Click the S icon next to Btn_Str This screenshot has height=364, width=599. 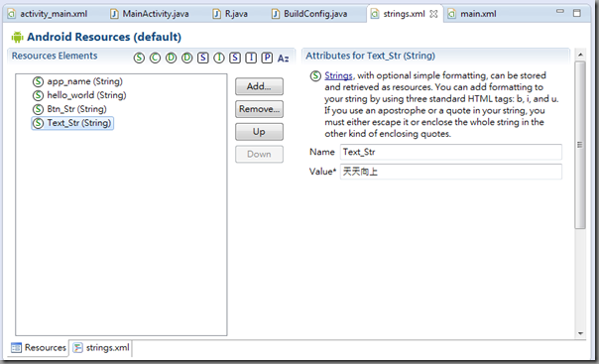point(38,109)
